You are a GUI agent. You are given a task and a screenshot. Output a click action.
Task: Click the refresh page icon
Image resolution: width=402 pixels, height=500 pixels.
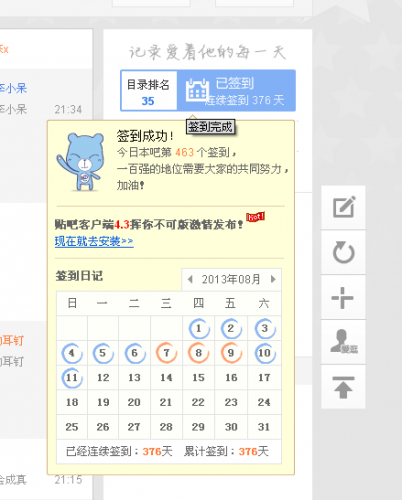[343, 252]
